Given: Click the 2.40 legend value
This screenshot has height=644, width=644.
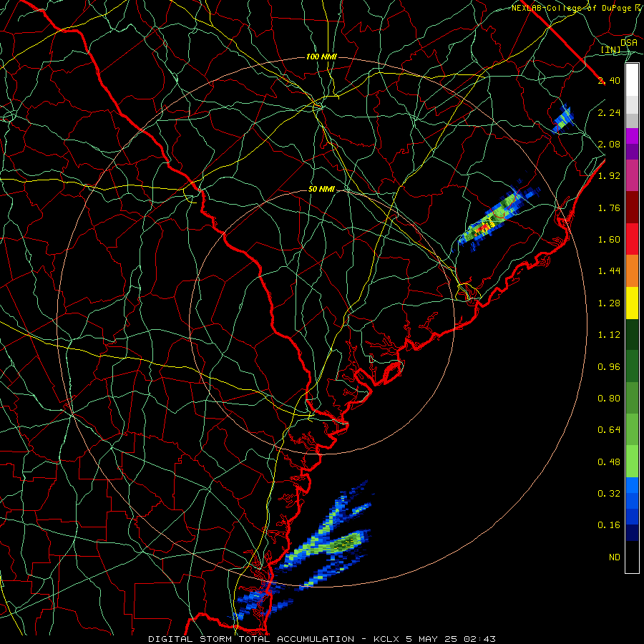Looking at the screenshot, I should coord(609,80).
